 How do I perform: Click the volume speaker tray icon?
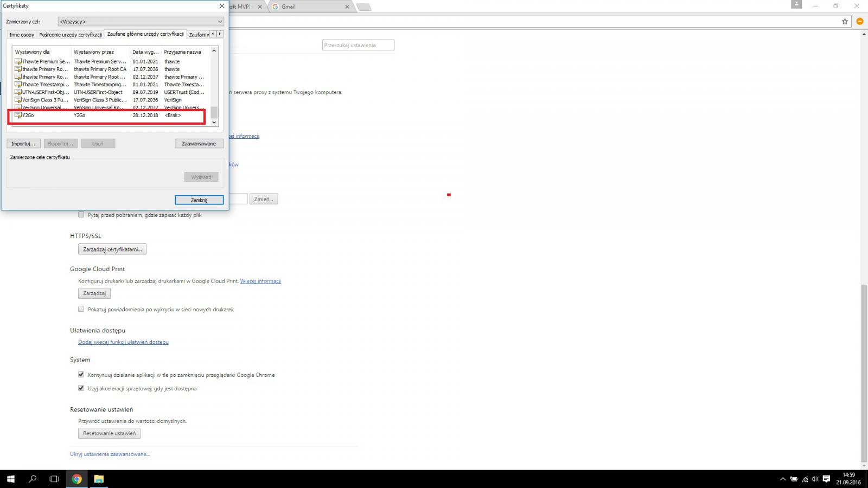pos(815,479)
